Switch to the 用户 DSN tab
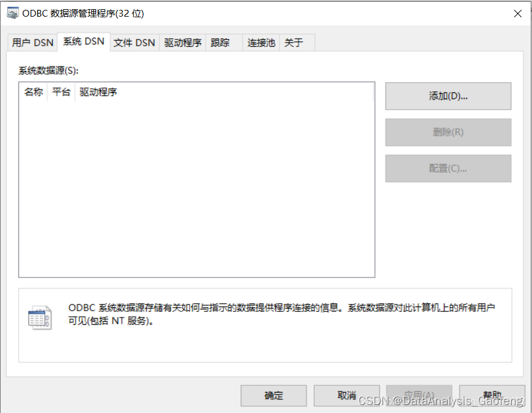Viewport: 532px width, 413px height. (33, 43)
